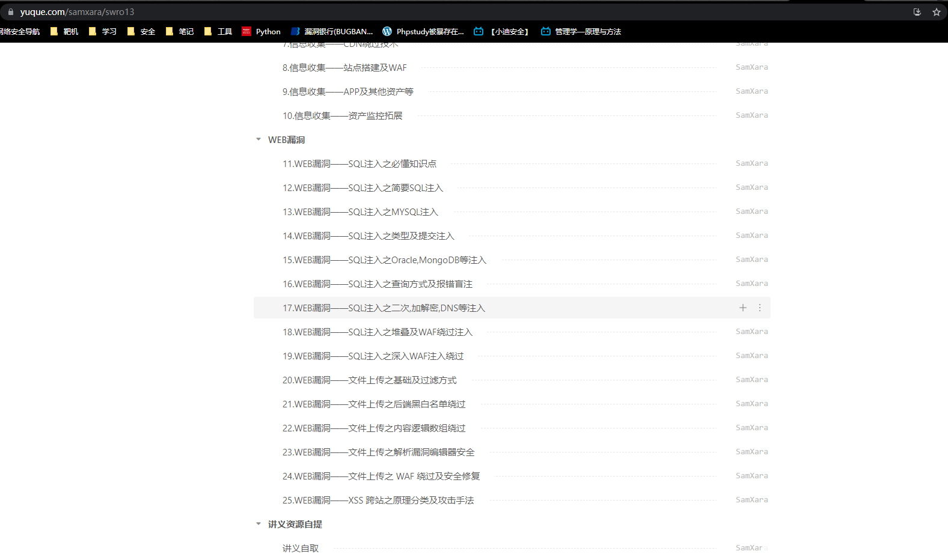Click SamXara author on row 8
The image size is (948, 560).
point(752,67)
